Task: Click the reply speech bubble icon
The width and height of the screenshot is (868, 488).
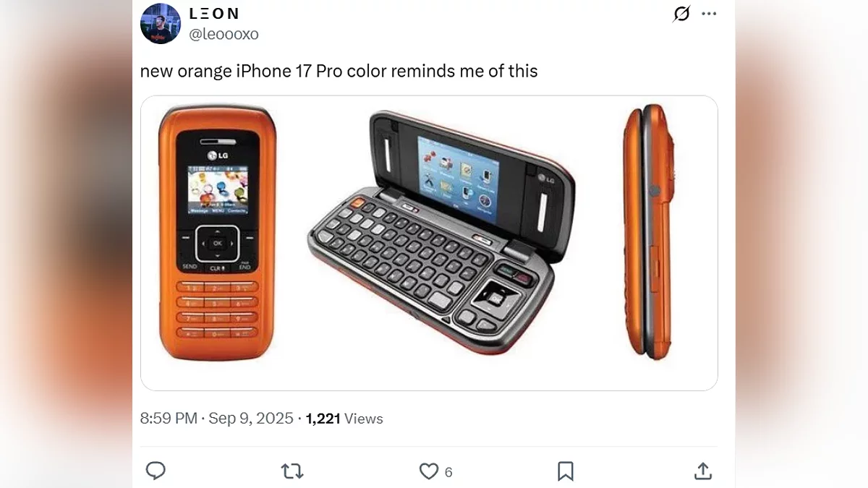Action: point(156,471)
